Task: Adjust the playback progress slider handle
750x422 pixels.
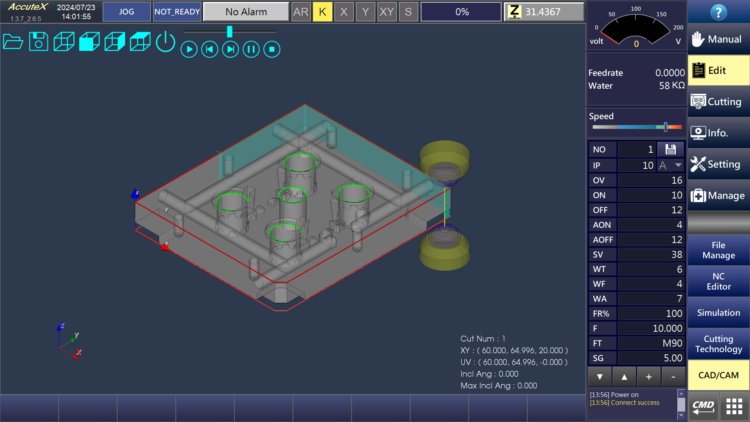Action: coord(230,32)
